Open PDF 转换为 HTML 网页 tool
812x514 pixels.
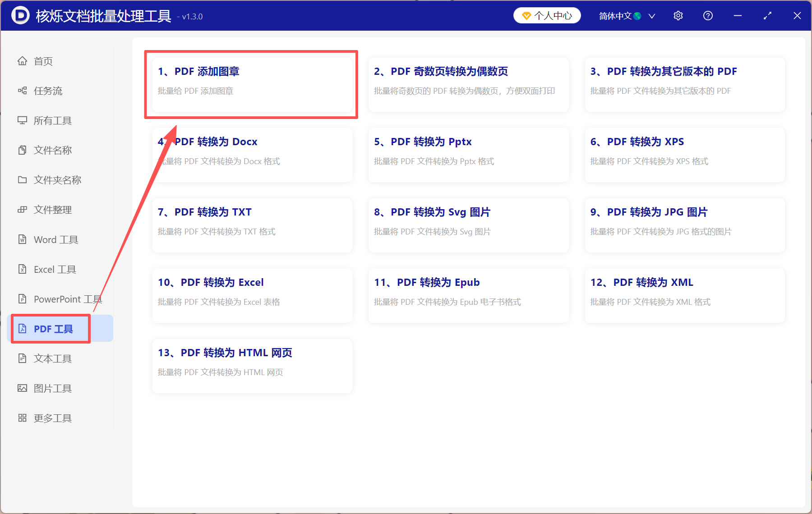tap(252, 364)
